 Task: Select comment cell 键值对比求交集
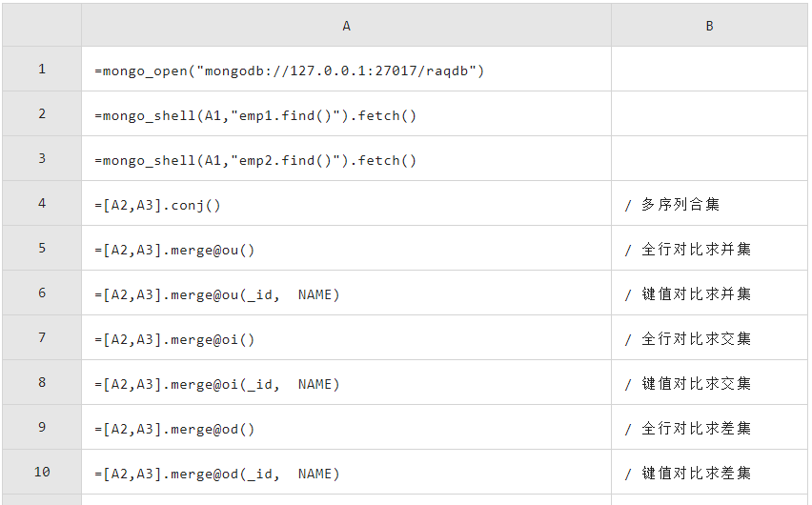click(709, 382)
